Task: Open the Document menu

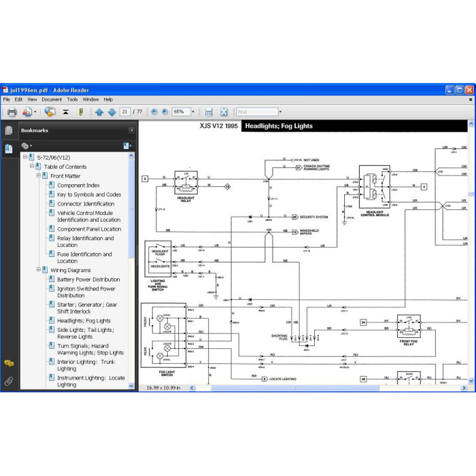Action: (x=52, y=99)
